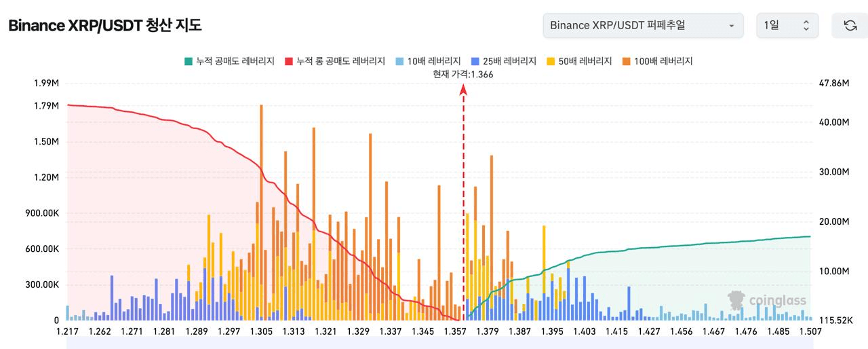Viewport: 868px width, 349px height.
Task: Toggle the 누적 롱 공매도 레버리지 legend series
Action: 335,61
